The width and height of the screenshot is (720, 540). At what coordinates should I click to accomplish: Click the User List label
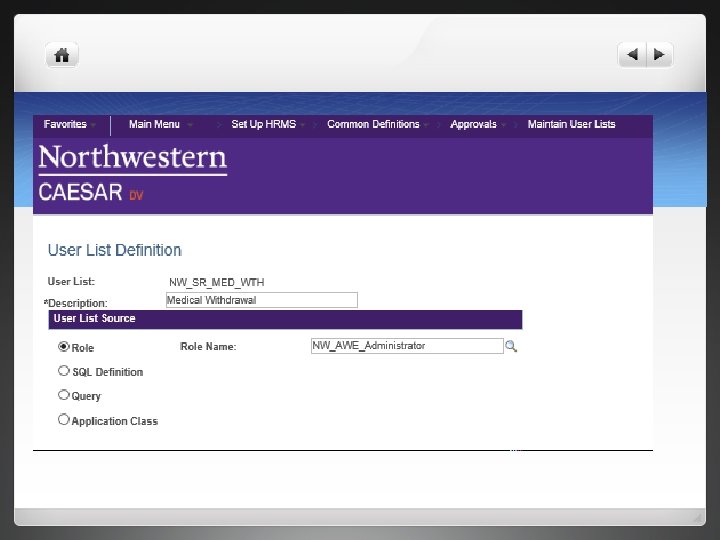coord(71,281)
